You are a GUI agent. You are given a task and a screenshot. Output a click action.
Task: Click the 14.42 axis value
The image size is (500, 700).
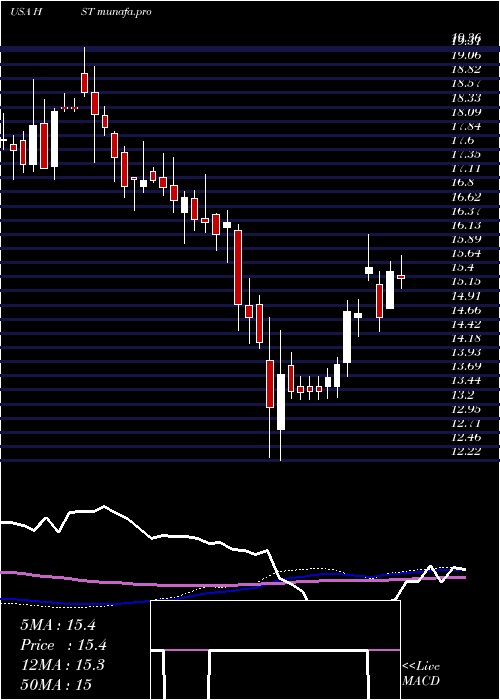(x=466, y=324)
